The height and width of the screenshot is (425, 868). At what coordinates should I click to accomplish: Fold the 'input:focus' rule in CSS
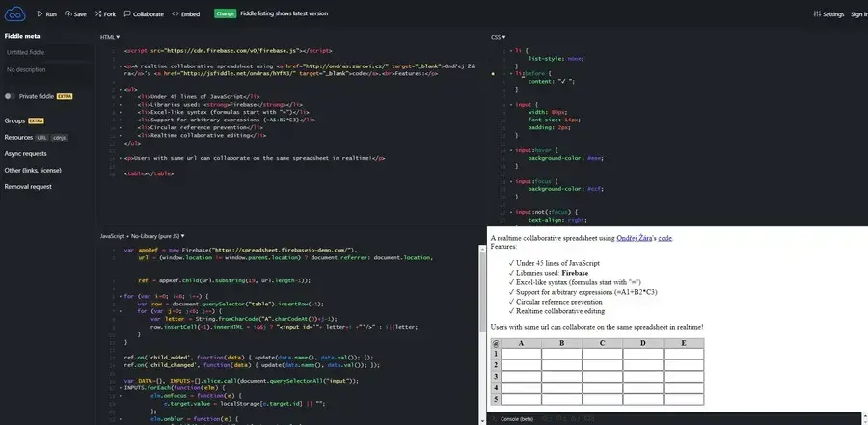[x=510, y=181]
